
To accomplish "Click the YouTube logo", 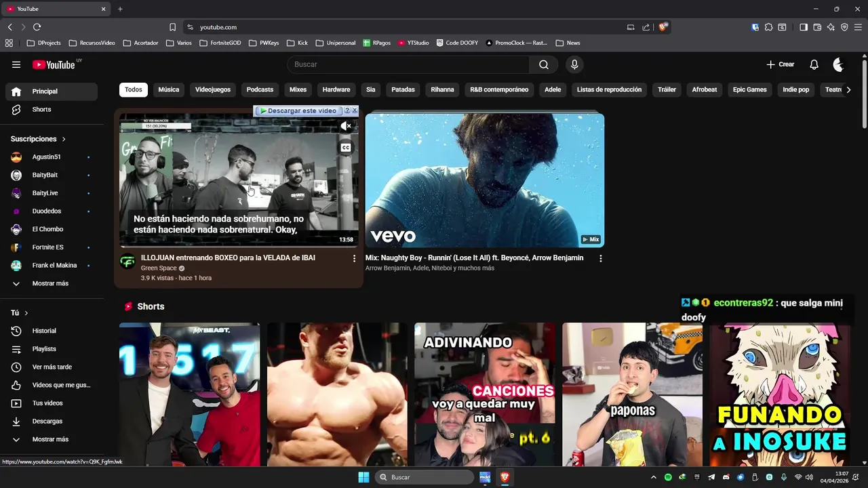I will 54,64.
